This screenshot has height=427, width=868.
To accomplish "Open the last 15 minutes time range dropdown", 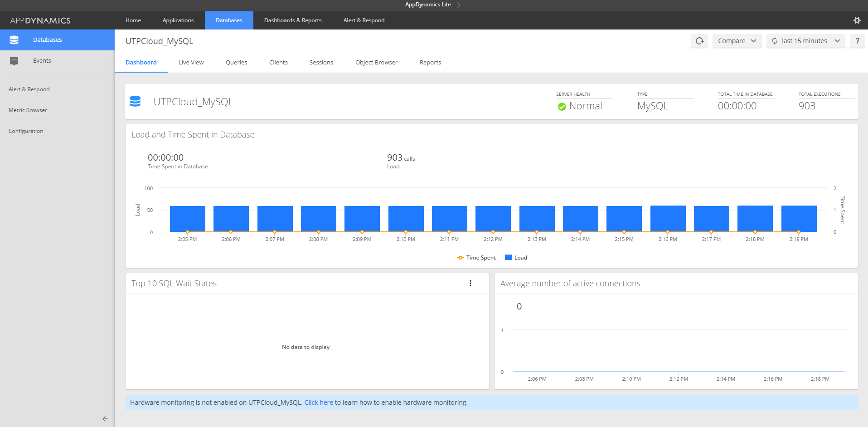I will [x=806, y=41].
